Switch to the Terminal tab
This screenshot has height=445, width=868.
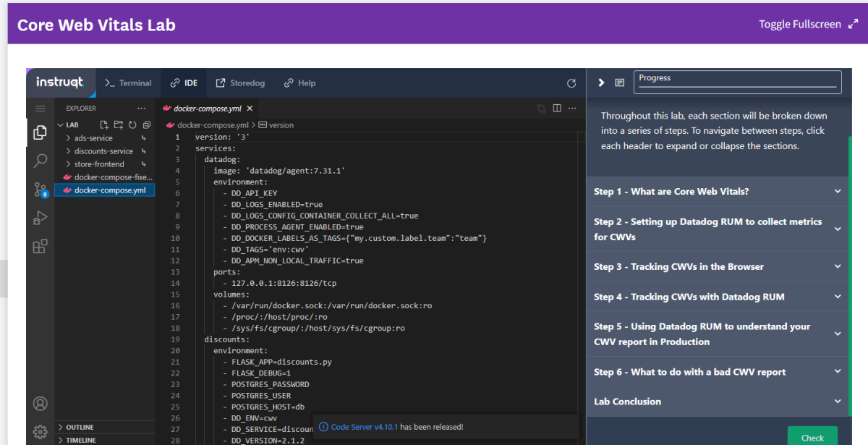click(x=128, y=83)
